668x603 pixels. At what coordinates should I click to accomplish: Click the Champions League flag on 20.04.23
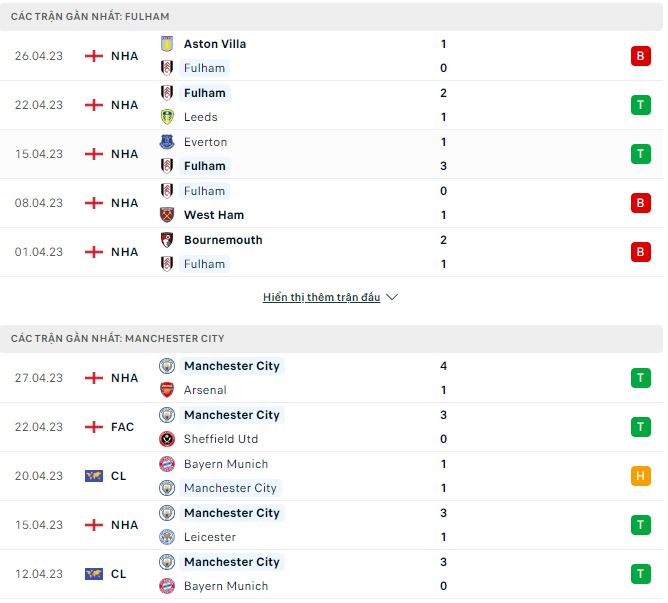click(x=94, y=476)
